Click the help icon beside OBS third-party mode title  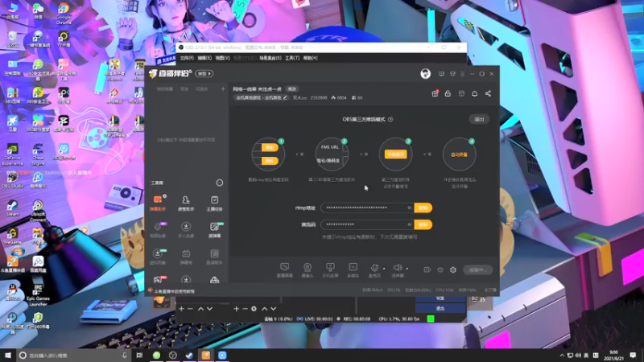point(390,119)
